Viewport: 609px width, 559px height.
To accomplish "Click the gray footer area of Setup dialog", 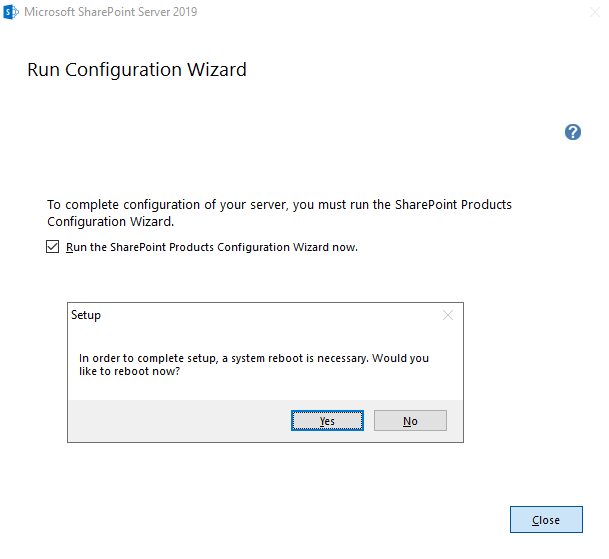I will (170, 421).
